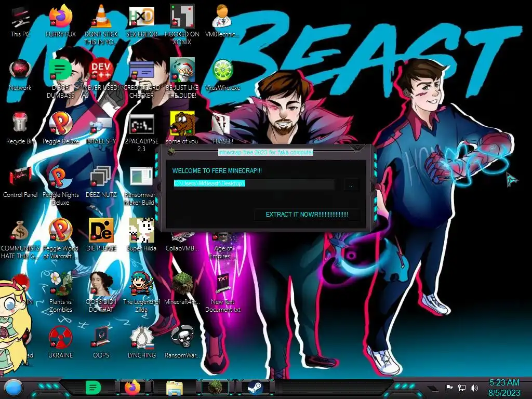The width and height of the screenshot is (532, 399).
Task: Open the 5:23 AM clock and date
Action: 504,388
